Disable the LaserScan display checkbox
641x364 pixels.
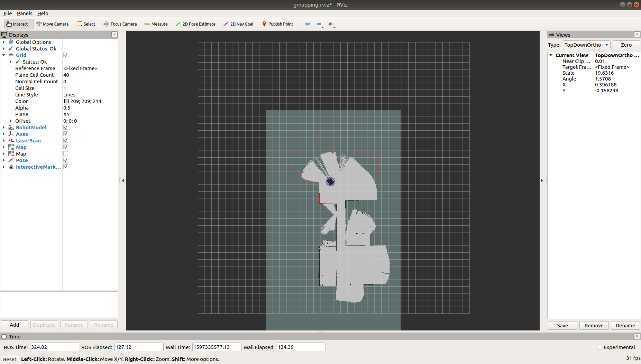point(66,141)
